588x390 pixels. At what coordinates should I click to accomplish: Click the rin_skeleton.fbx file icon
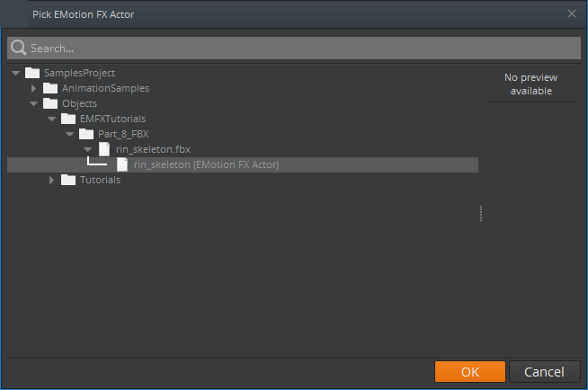pyautogui.click(x=104, y=149)
